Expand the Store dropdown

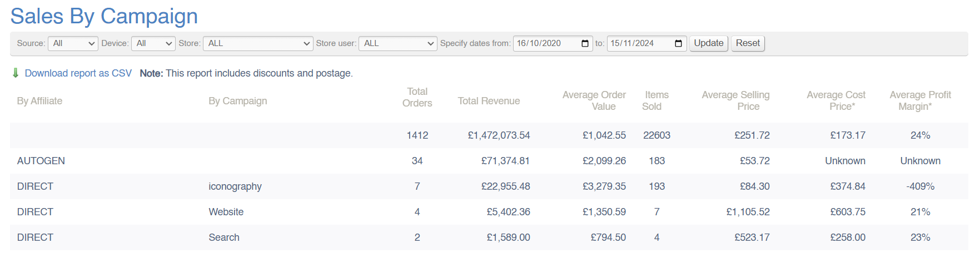click(258, 43)
